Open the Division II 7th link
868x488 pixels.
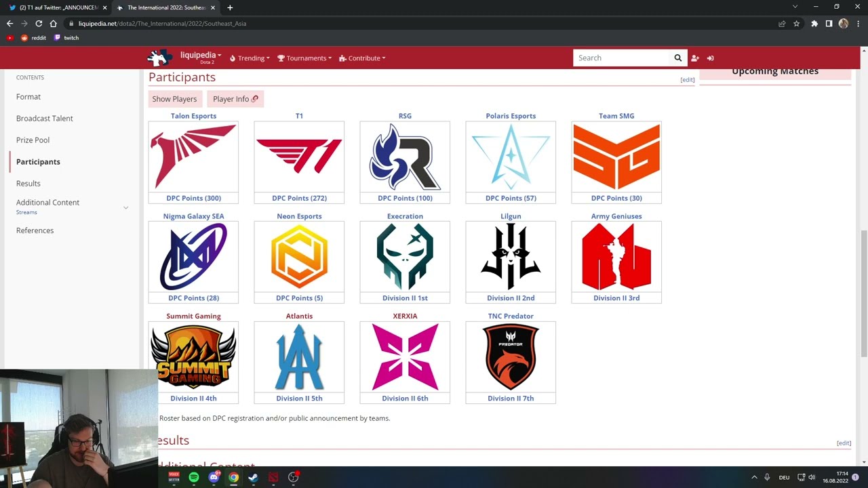pos(511,399)
